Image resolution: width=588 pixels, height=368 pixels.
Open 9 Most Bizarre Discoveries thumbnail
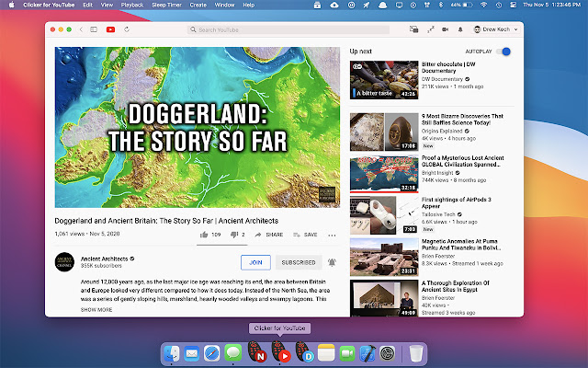384,132
